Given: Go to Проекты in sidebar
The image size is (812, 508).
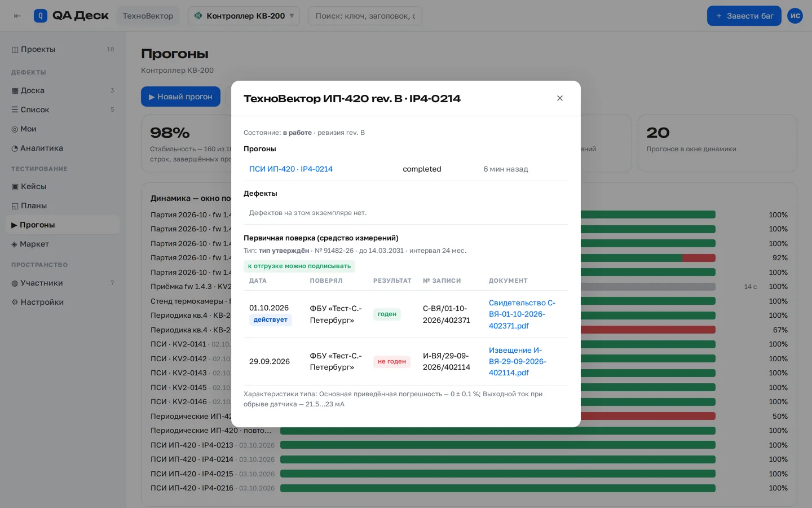Looking at the screenshot, I should point(63,49).
